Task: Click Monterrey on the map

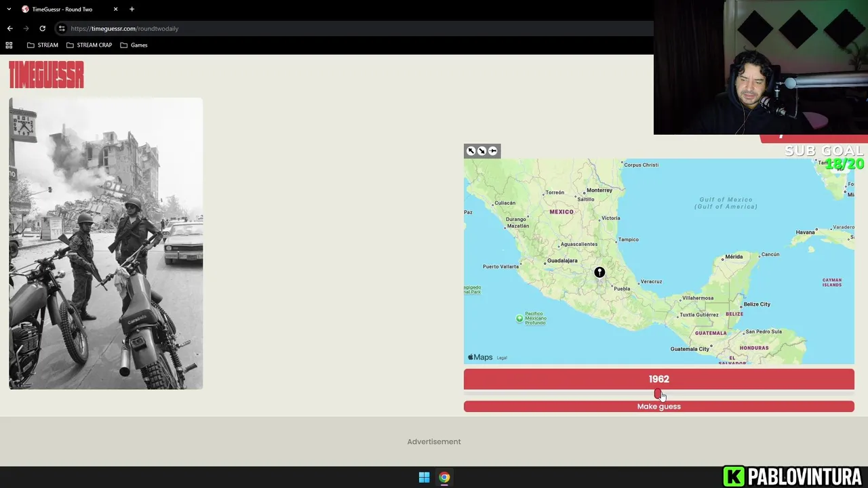Action: (598, 190)
